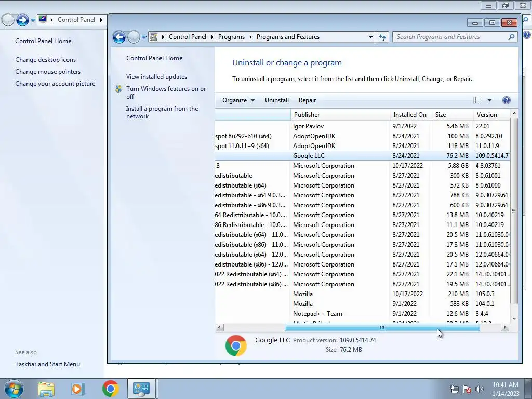Click the horizontal scrollbar right arrow
Screen dimensions: 532x399
coord(505,327)
